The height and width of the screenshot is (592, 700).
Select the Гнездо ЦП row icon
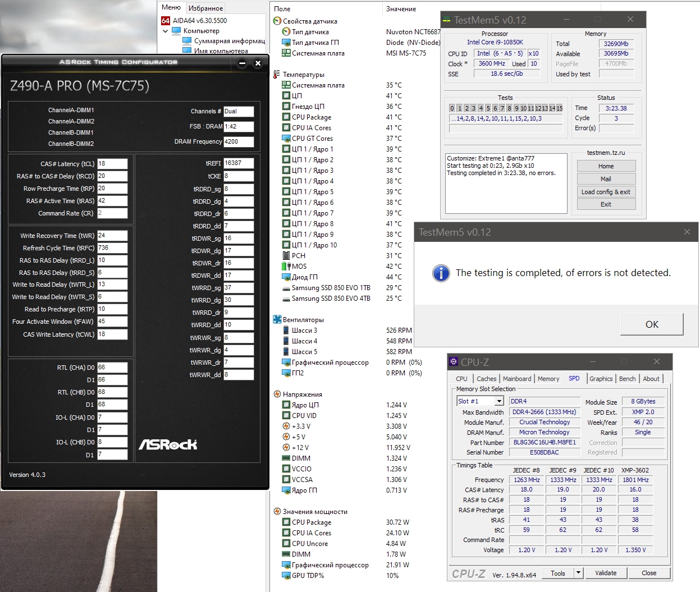coord(286,107)
